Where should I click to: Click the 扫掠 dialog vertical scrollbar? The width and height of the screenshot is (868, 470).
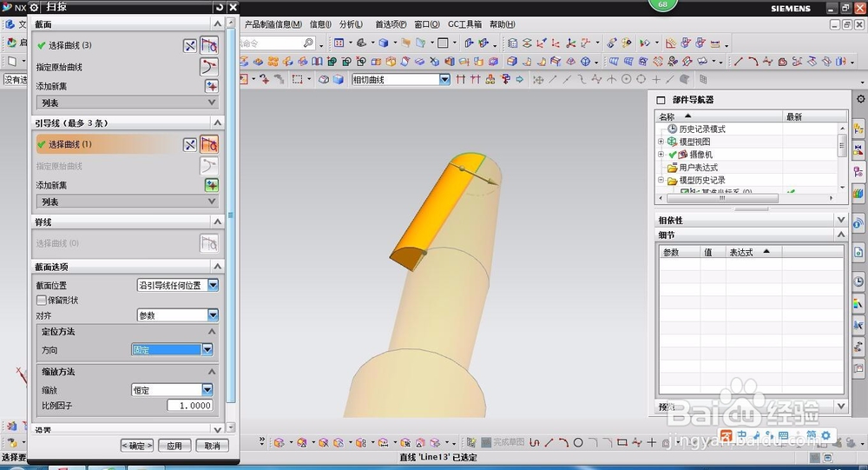(231, 215)
